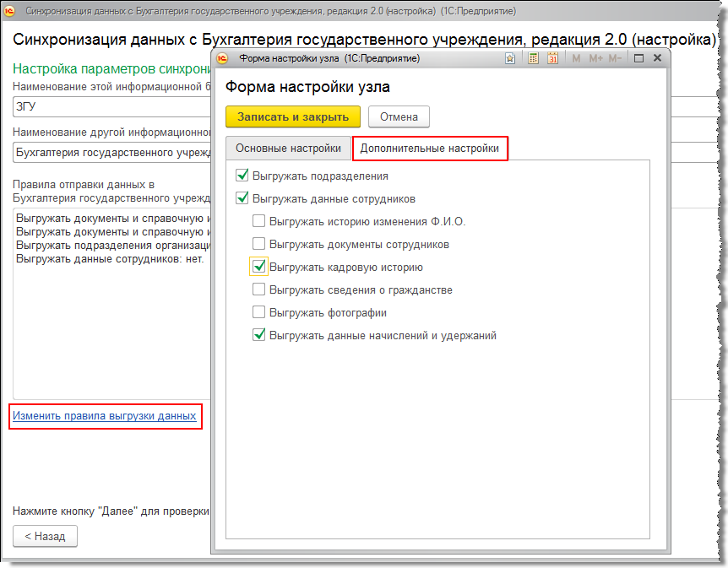Open the calculator icon in dialog title bar
The width and height of the screenshot is (728, 568).
(533, 58)
